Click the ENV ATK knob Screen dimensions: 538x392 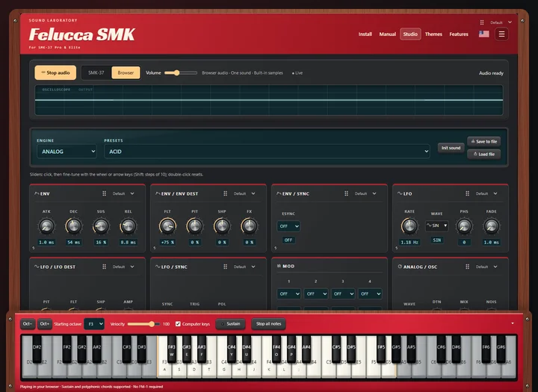click(x=46, y=226)
